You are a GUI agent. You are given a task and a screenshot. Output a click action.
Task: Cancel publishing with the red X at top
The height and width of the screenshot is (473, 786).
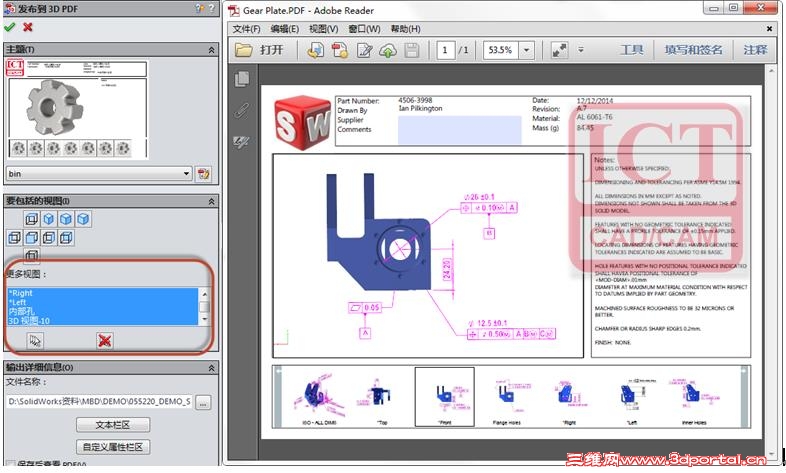click(x=28, y=27)
